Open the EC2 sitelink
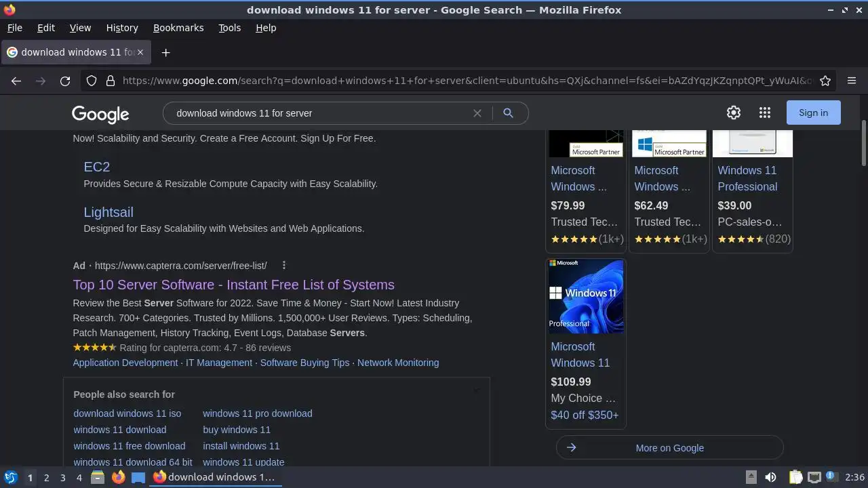 tap(96, 167)
